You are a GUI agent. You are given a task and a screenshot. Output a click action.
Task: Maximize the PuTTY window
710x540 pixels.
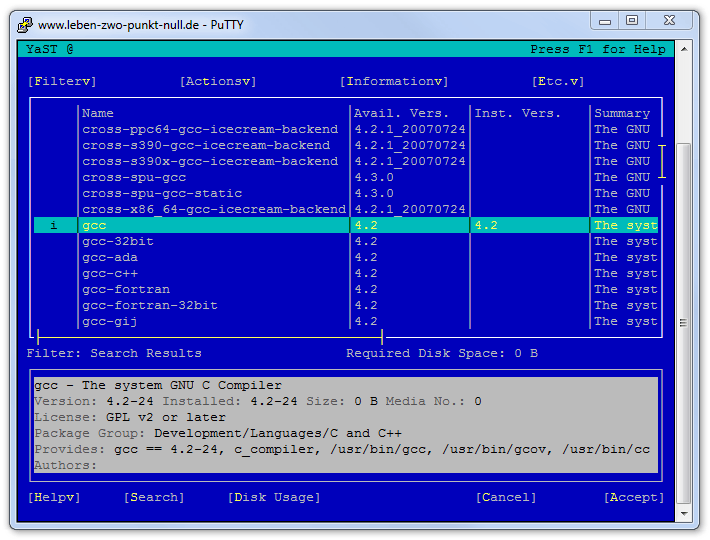[x=632, y=21]
